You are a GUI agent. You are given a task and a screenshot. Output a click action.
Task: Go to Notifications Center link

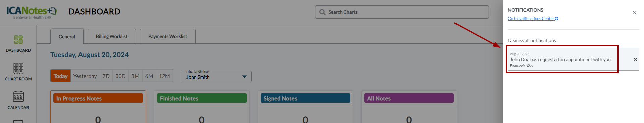(531, 19)
